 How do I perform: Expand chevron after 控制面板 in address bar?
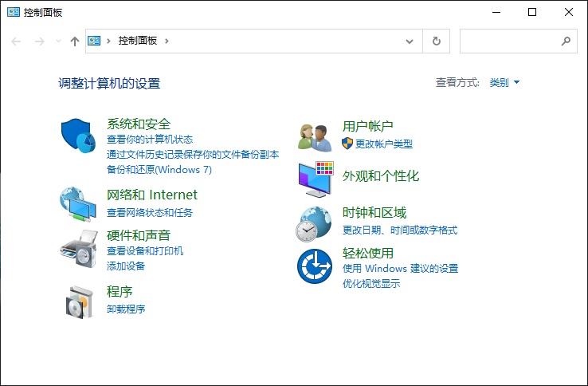pyautogui.click(x=167, y=41)
